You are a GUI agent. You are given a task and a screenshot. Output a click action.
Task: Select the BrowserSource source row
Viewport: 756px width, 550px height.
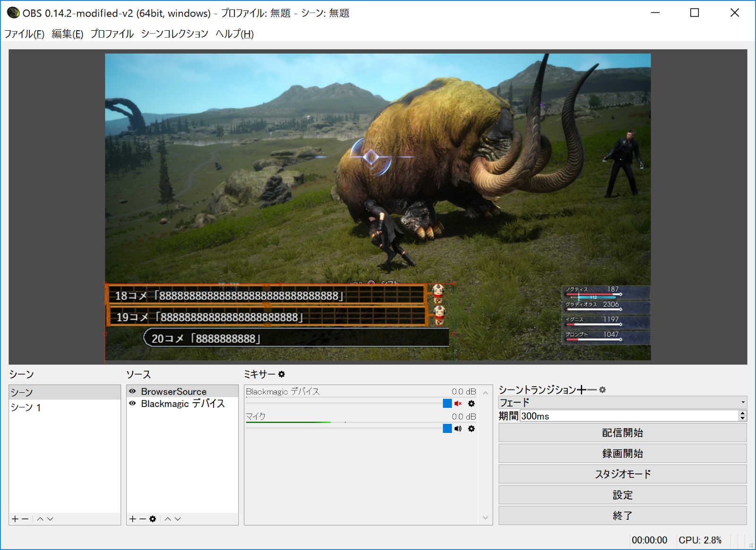(182, 391)
